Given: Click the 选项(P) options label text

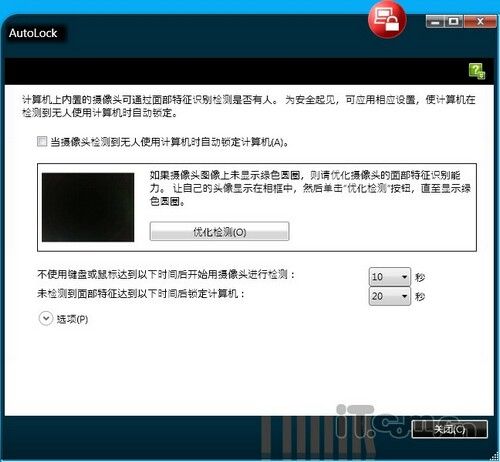Looking at the screenshot, I should [x=72, y=319].
